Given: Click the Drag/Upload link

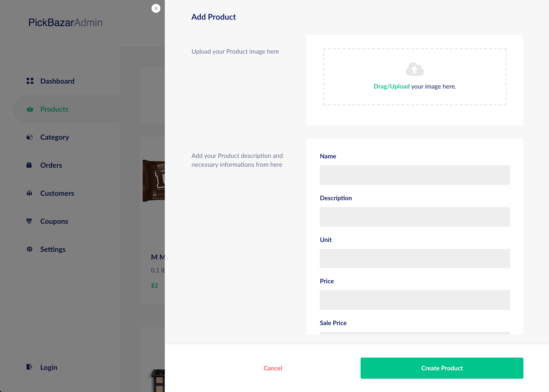Looking at the screenshot, I should coord(391,86).
